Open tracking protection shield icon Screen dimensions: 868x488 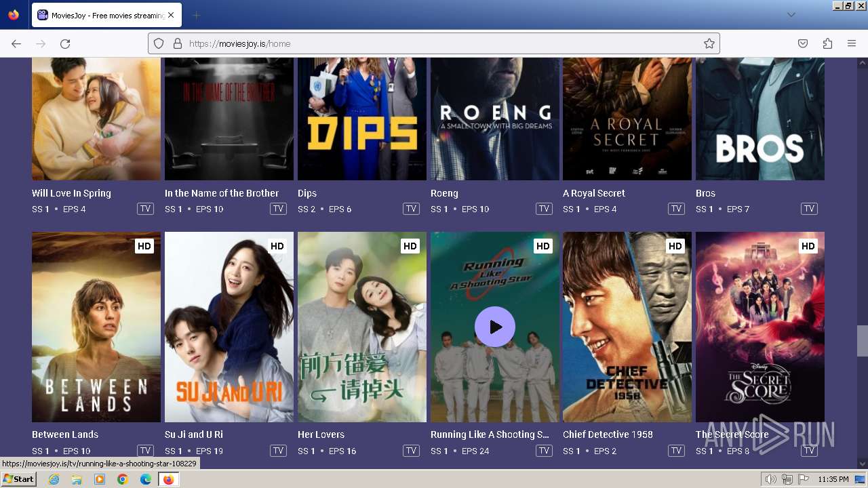coord(159,43)
